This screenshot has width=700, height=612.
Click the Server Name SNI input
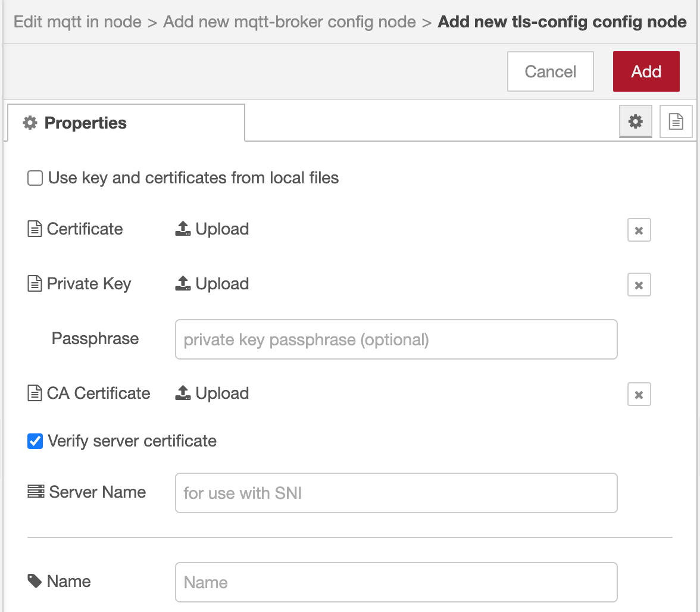pos(396,493)
